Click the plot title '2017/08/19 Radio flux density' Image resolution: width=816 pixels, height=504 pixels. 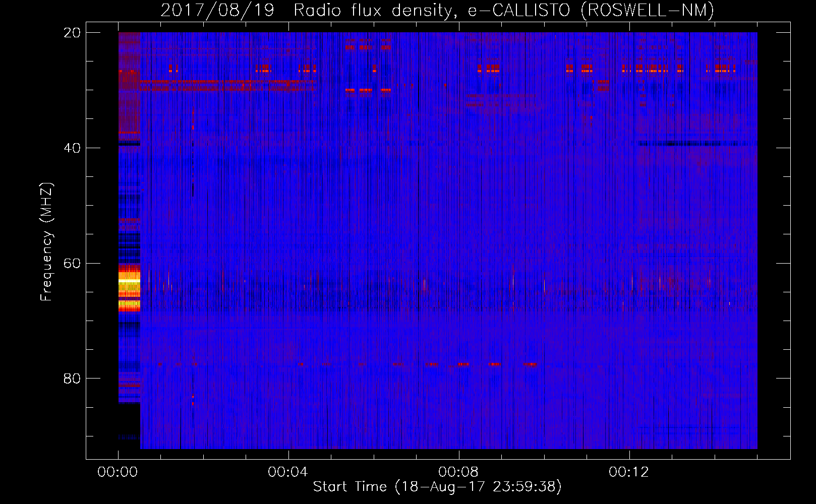[x=437, y=10]
